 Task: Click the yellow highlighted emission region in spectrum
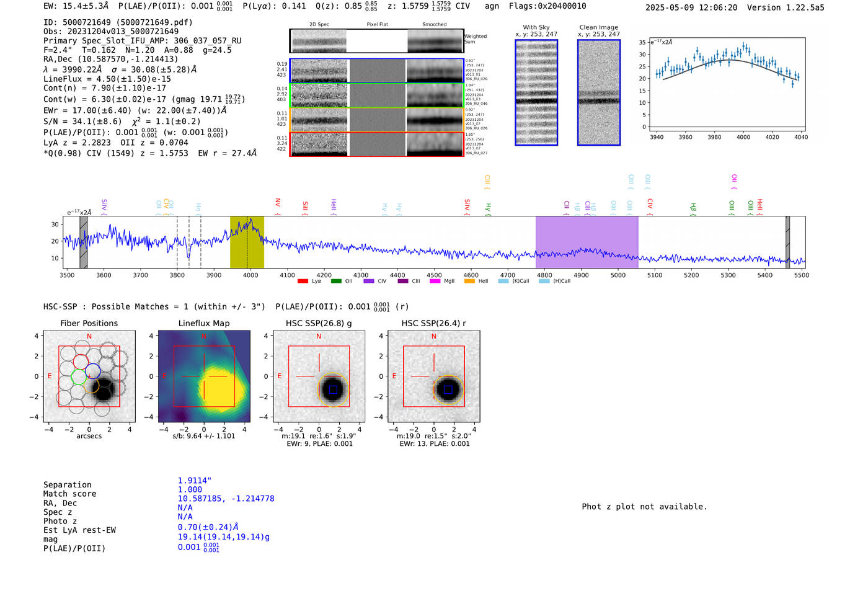[247, 242]
